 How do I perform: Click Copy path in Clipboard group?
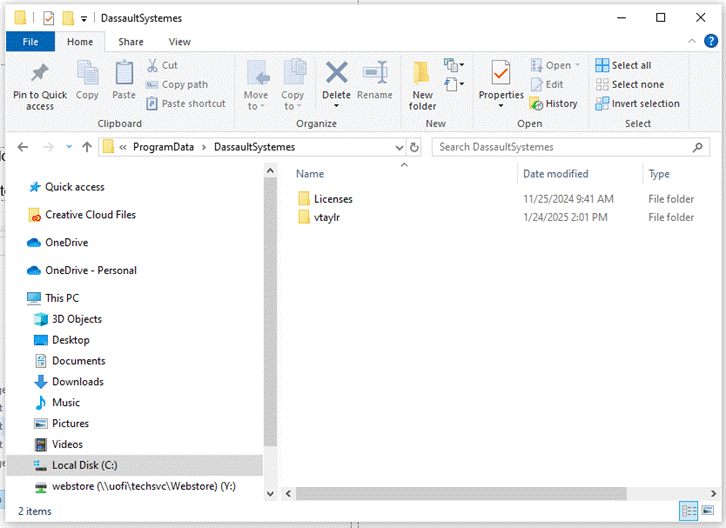[x=177, y=85]
